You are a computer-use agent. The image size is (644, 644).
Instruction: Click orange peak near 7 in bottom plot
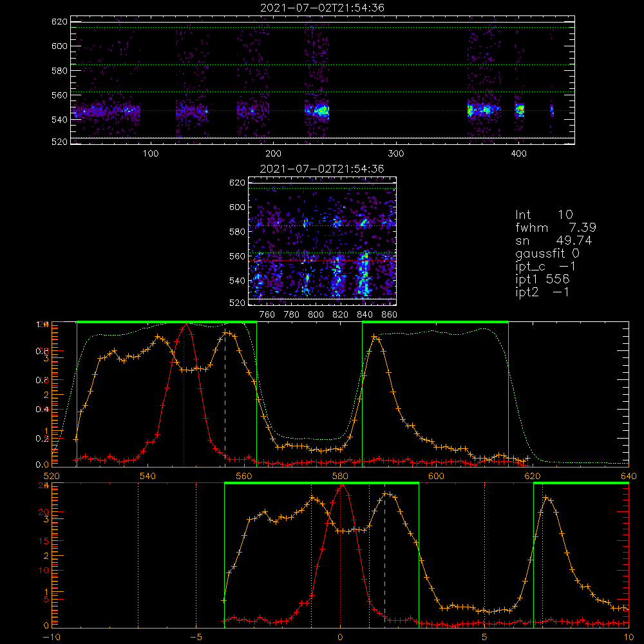click(x=547, y=498)
